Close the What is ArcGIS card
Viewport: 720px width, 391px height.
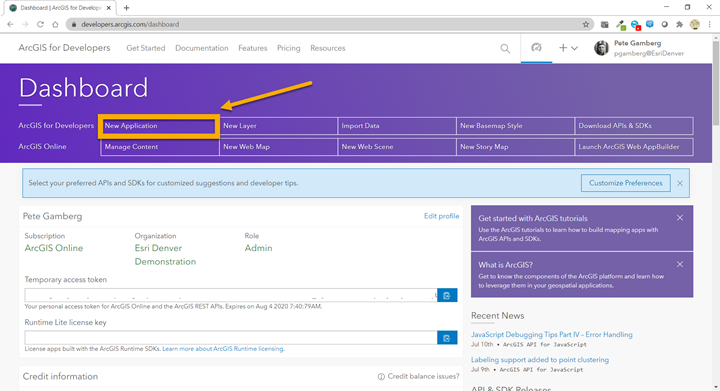pos(680,264)
